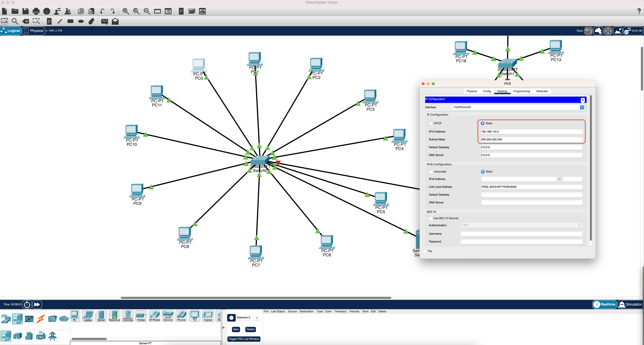Viewport: 644px width, 345px height.
Task: Open file using the folder icon
Action: [x=15, y=11]
